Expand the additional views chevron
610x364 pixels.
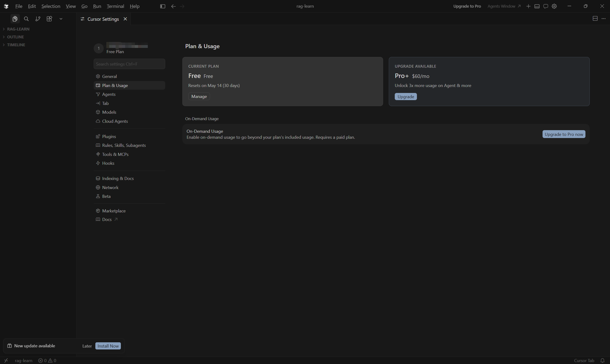[61, 19]
